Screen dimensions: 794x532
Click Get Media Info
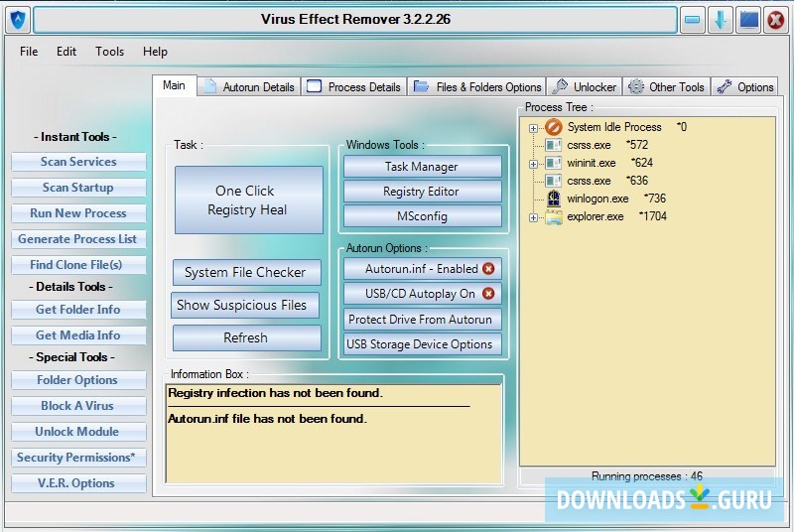(x=78, y=335)
